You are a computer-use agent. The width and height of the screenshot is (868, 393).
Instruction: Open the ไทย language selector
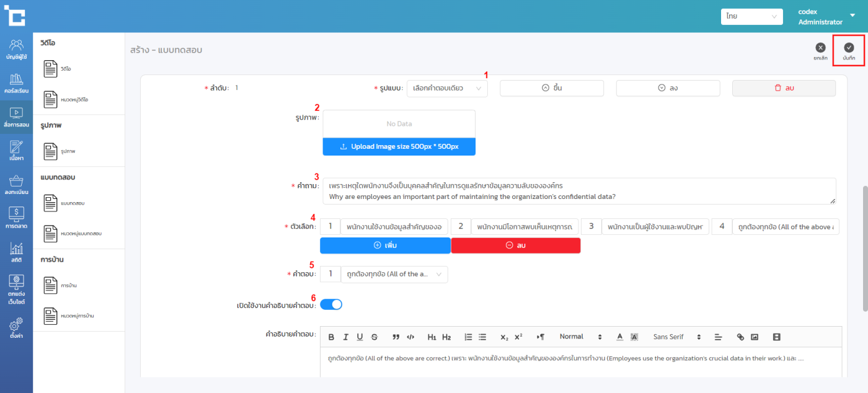pyautogui.click(x=751, y=17)
